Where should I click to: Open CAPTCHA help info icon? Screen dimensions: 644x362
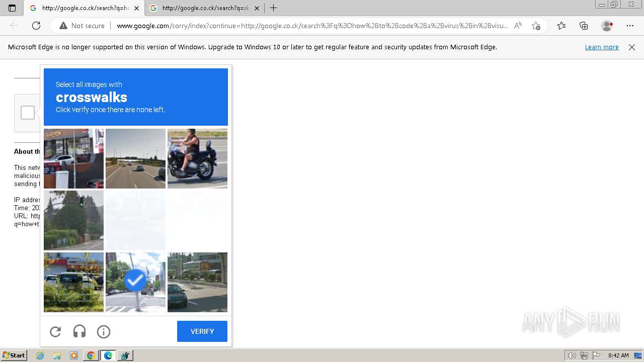coord(104,331)
